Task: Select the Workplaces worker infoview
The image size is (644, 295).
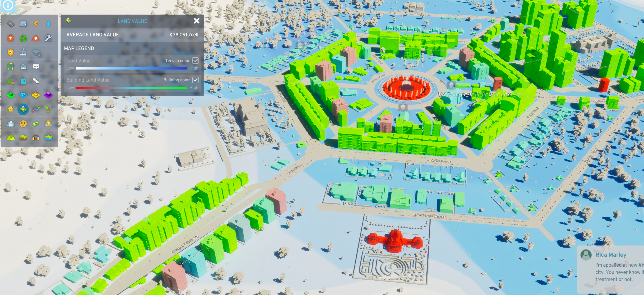Action: tap(48, 124)
